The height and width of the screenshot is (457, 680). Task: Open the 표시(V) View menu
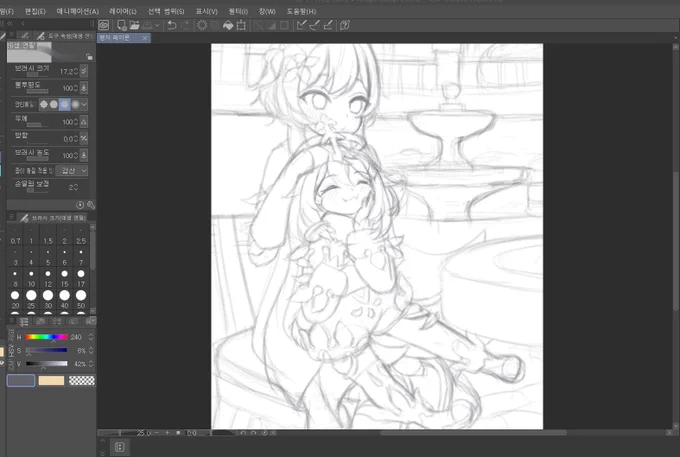point(206,12)
